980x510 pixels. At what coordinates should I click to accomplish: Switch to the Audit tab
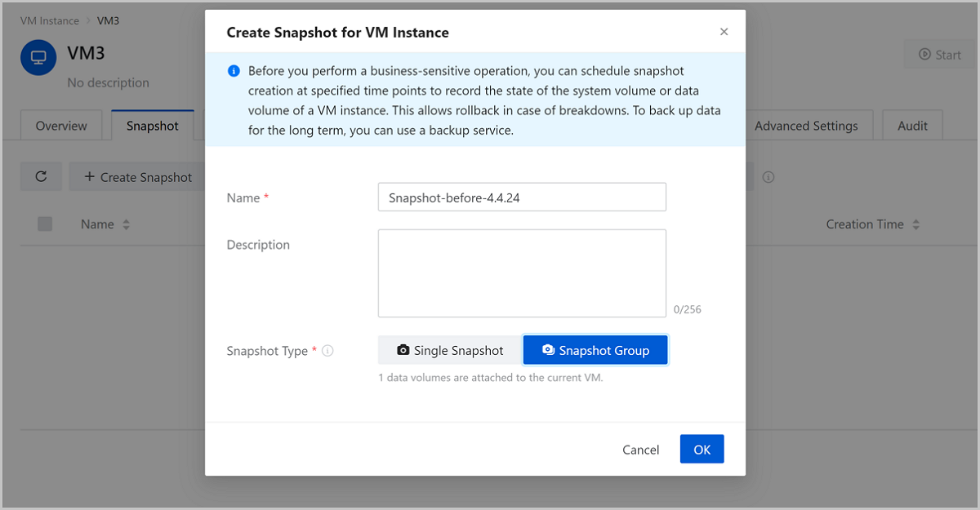pos(912,126)
